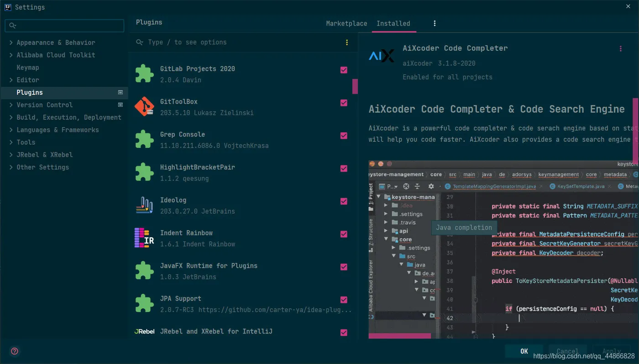Click the Indent Rainbow plugin icon
The image size is (639, 364).
coord(144,238)
